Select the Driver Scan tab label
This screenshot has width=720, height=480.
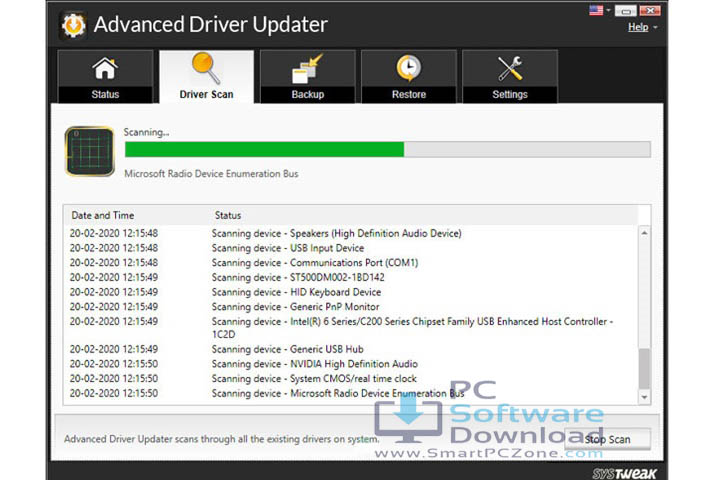coord(206,94)
